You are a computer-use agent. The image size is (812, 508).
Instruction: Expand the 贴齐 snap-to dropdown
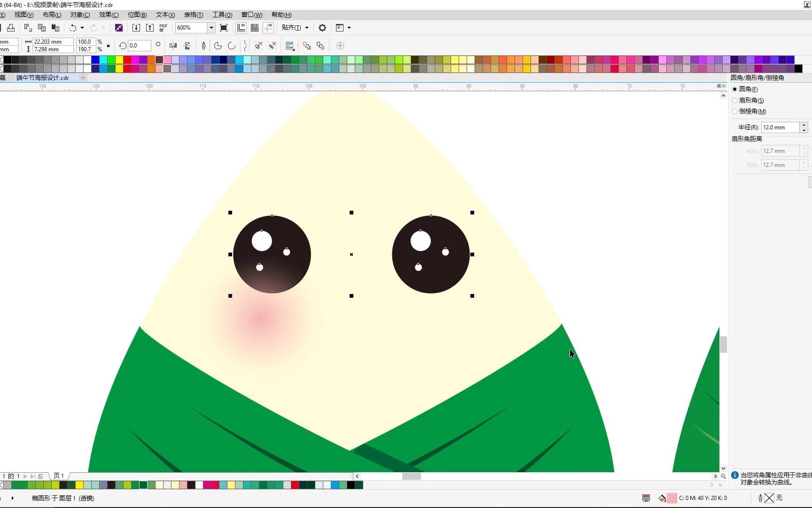click(307, 28)
